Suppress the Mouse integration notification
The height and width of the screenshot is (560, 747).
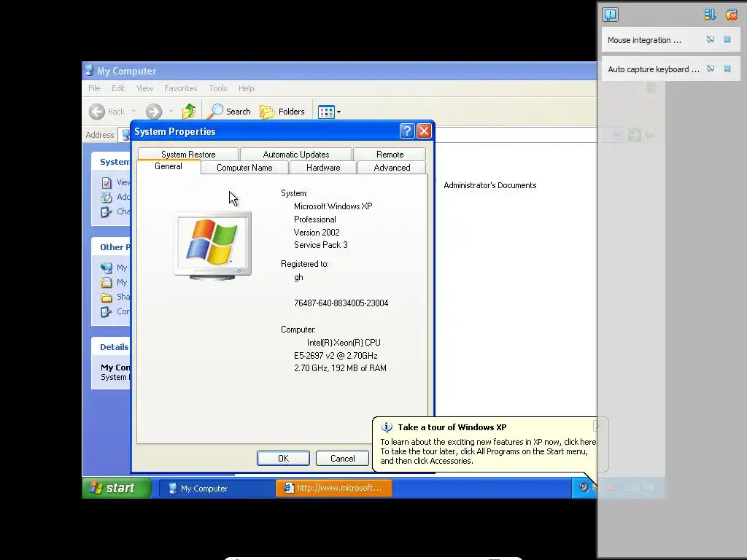(711, 39)
